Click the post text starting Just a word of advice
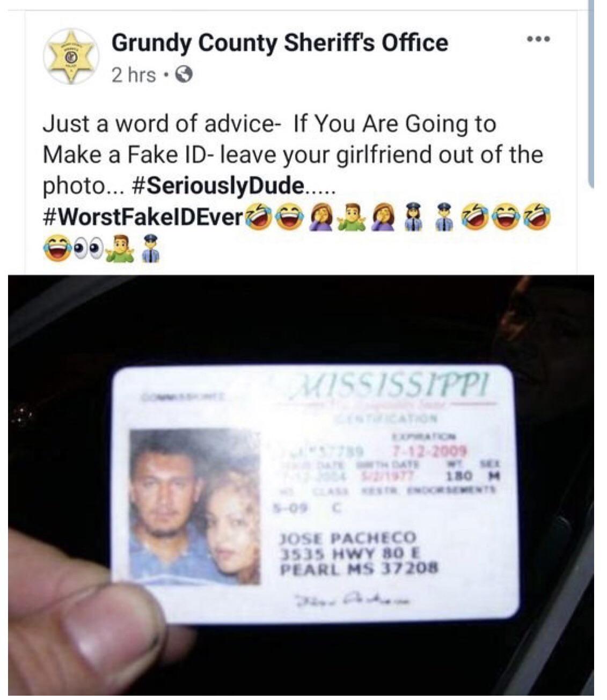This screenshot has height=700, width=607. pos(293,155)
